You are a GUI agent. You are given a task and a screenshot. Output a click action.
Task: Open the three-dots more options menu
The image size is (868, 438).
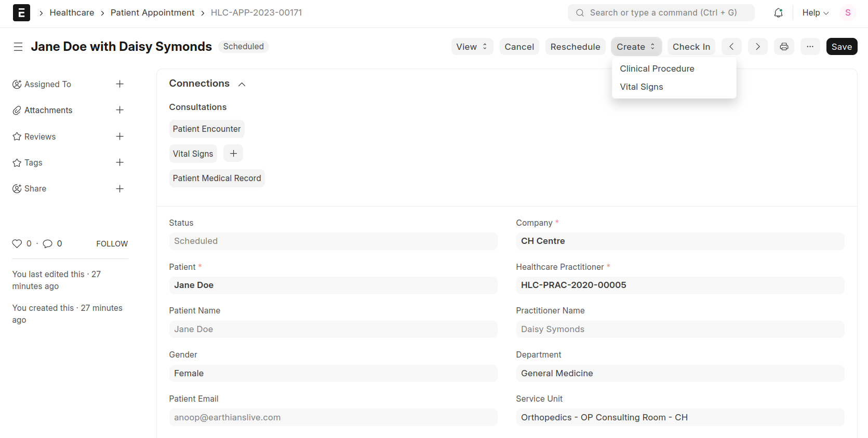[810, 47]
